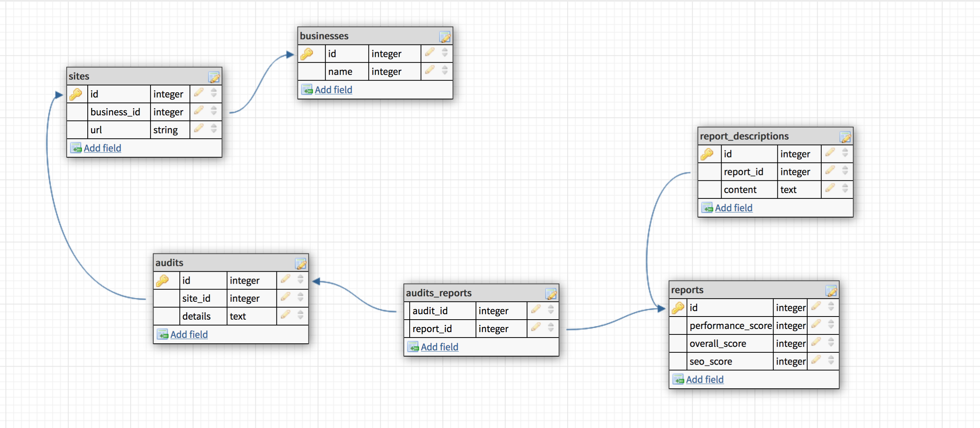The height and width of the screenshot is (428, 980).
Task: Edit the url field using its pencil icon
Action: tap(199, 129)
